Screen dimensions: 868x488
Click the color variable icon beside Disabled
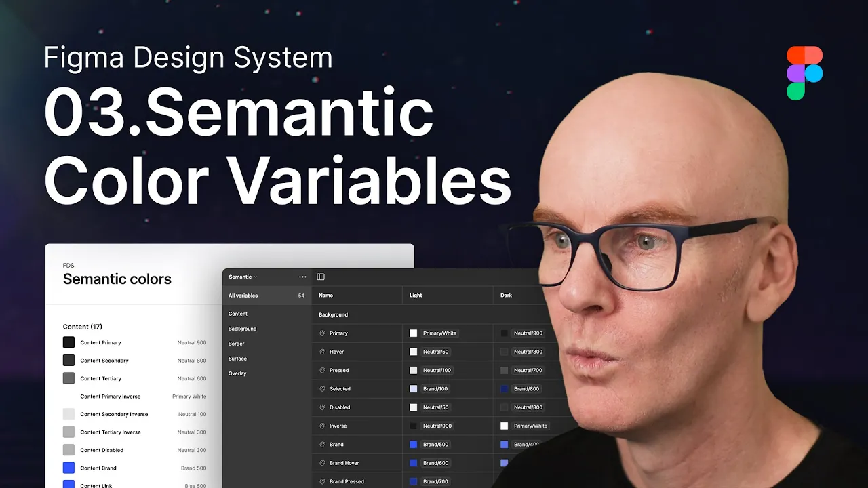(323, 407)
